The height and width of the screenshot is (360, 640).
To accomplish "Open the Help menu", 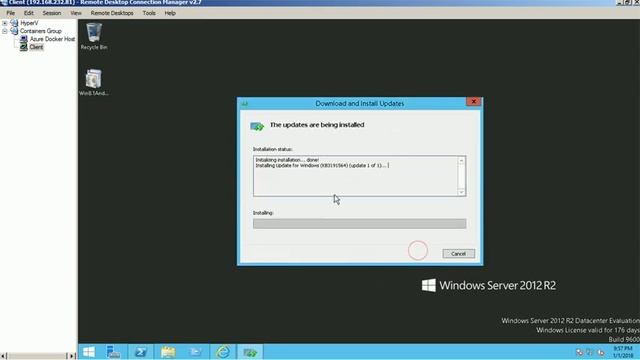I will pyautogui.click(x=170, y=13).
